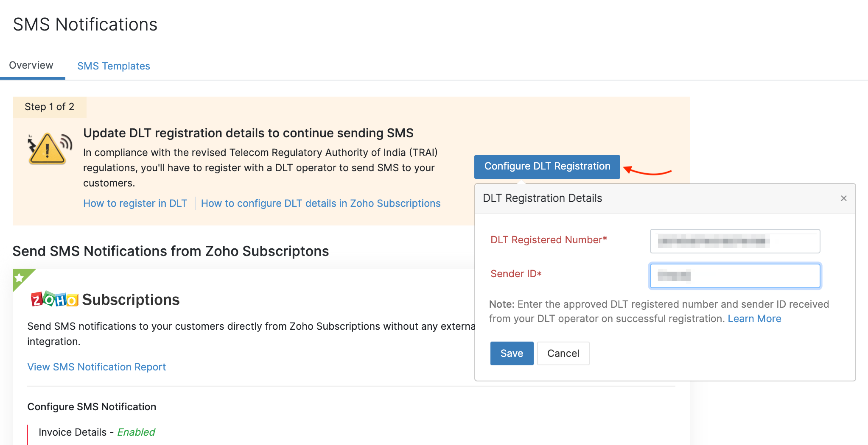Cancel the DLT registration dialog
868x445 pixels.
pos(563,353)
